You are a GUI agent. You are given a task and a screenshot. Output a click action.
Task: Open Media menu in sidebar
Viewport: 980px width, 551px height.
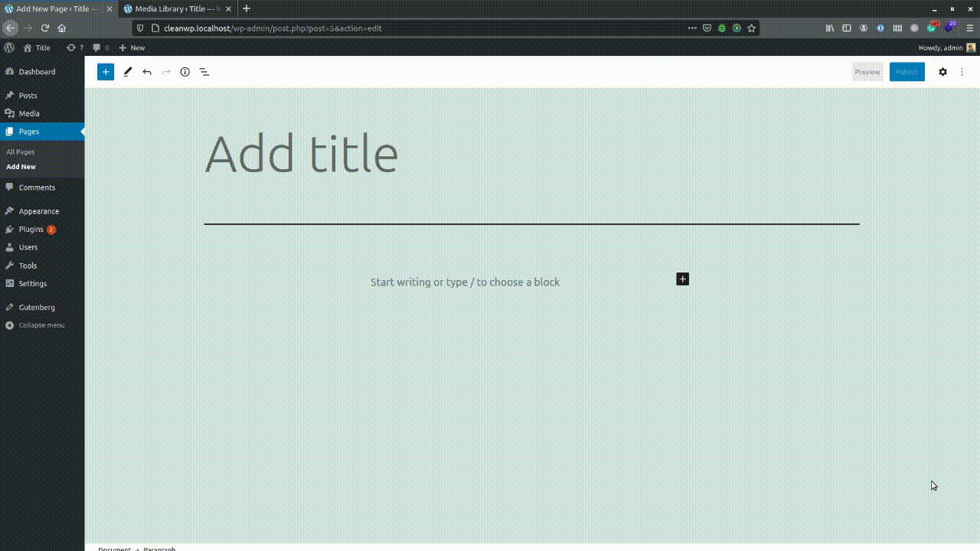pos(42,113)
